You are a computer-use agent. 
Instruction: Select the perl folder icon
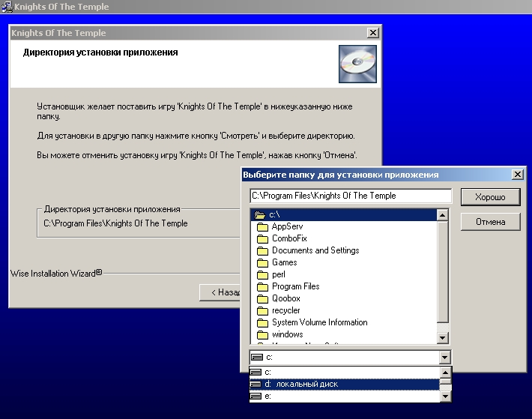point(262,274)
